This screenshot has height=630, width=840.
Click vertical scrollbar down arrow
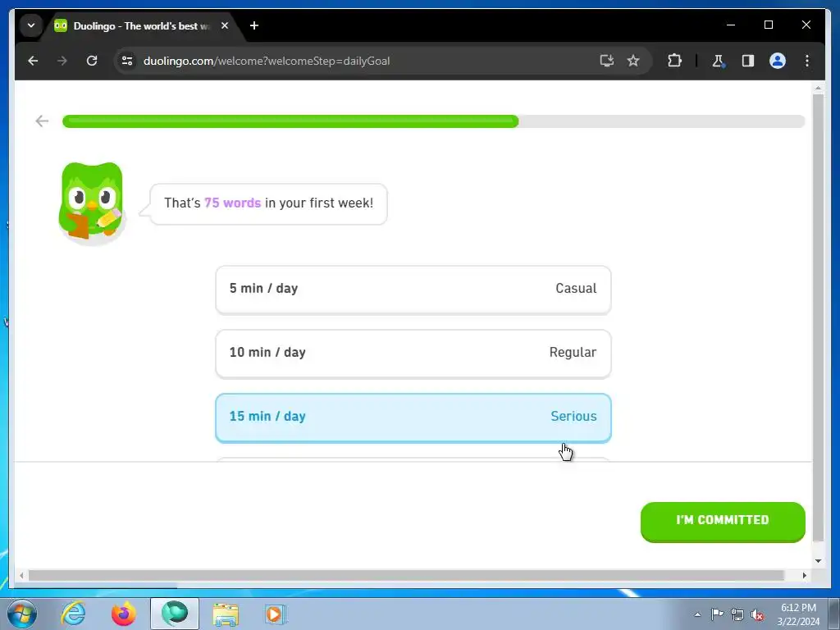tap(818, 561)
